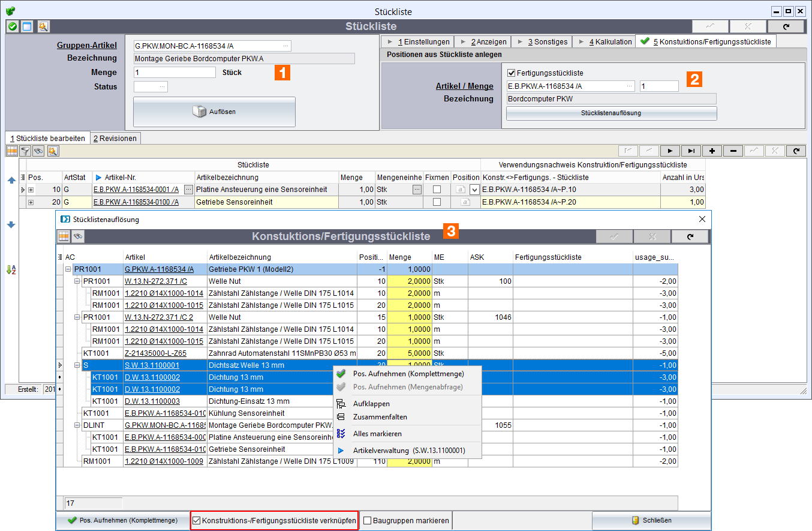The image size is (812, 531).
Task: Collapse the W.13.N-272.371 /C tree node
Action: tap(77, 281)
